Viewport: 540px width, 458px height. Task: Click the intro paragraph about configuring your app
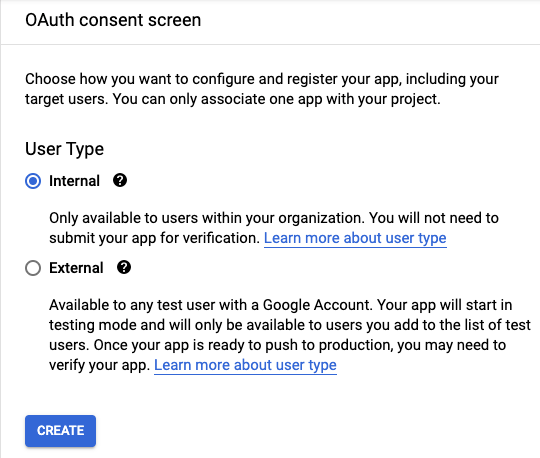pos(262,89)
